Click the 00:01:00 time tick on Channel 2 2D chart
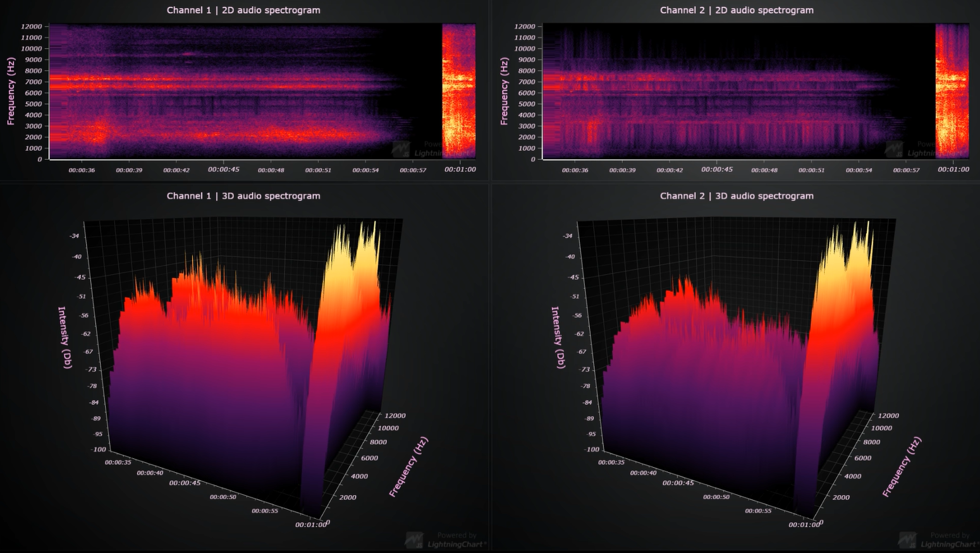This screenshot has width=980, height=553. tap(953, 169)
